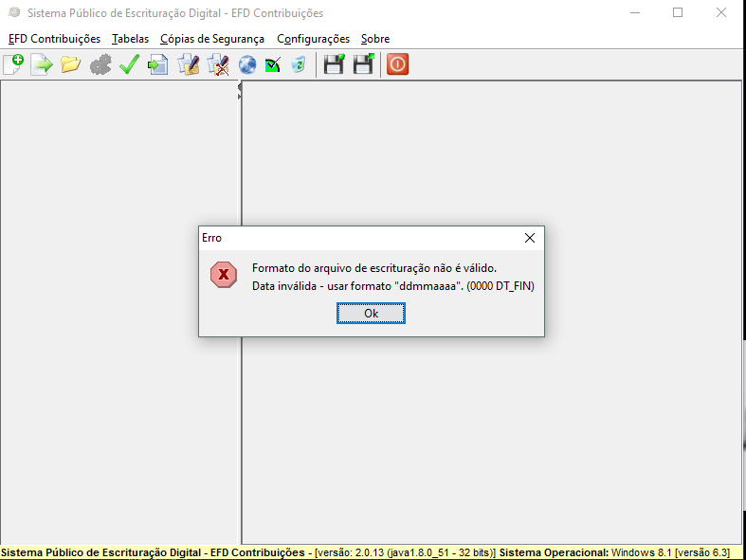Click 'Formato do arquivo de escrituração' message line
This screenshot has height=560, width=746.
pos(374,268)
